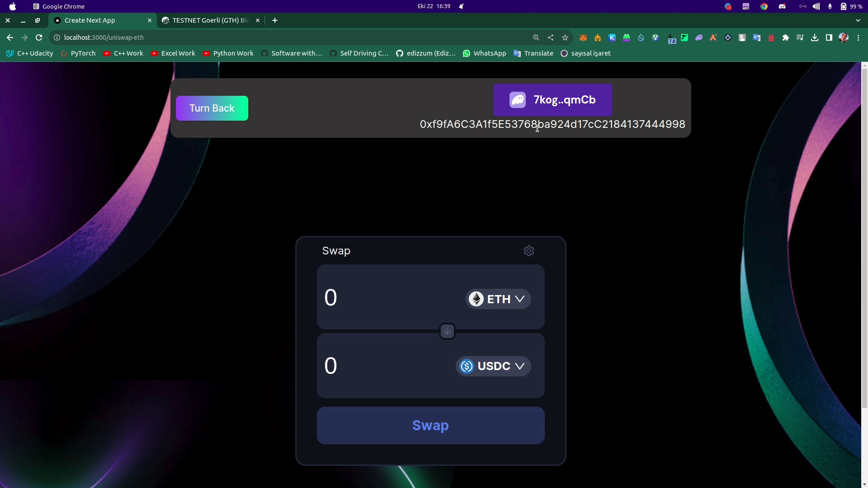The height and width of the screenshot is (488, 868).
Task: Open swap settings gear icon
Action: [x=528, y=251]
